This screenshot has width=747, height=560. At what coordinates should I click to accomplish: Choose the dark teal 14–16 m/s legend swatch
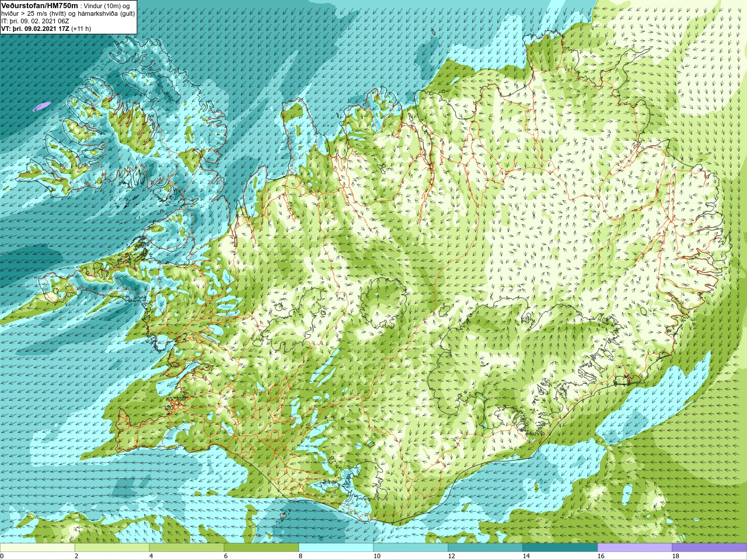tap(560, 548)
